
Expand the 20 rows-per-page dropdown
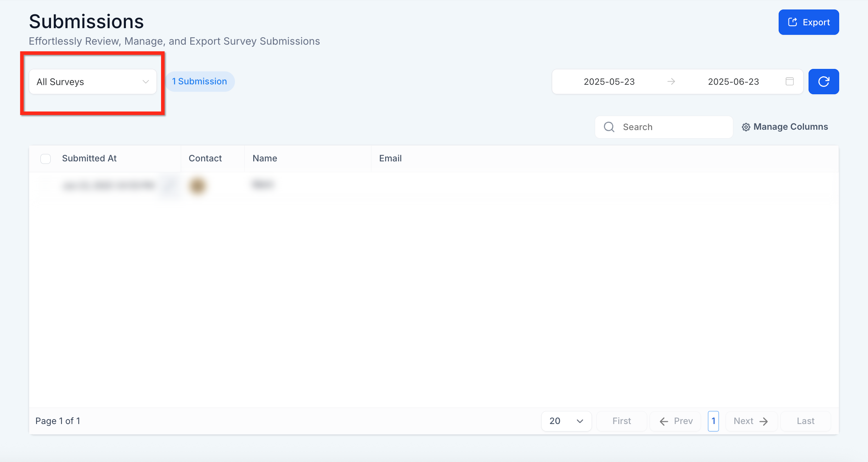tap(566, 421)
